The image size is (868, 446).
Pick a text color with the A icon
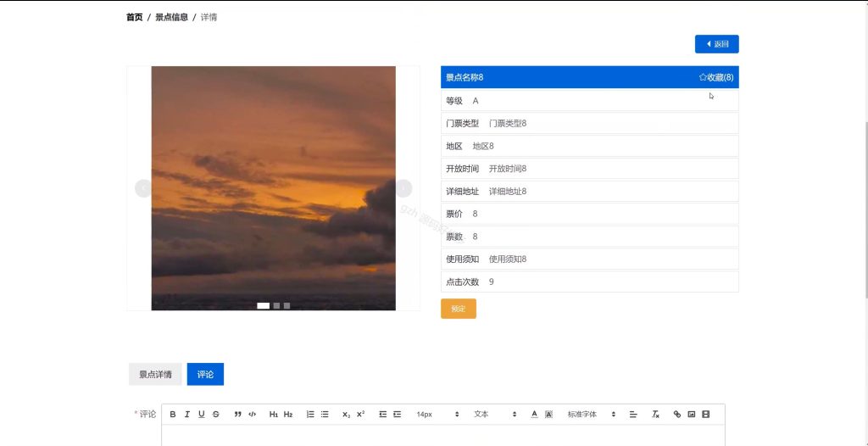click(x=534, y=414)
